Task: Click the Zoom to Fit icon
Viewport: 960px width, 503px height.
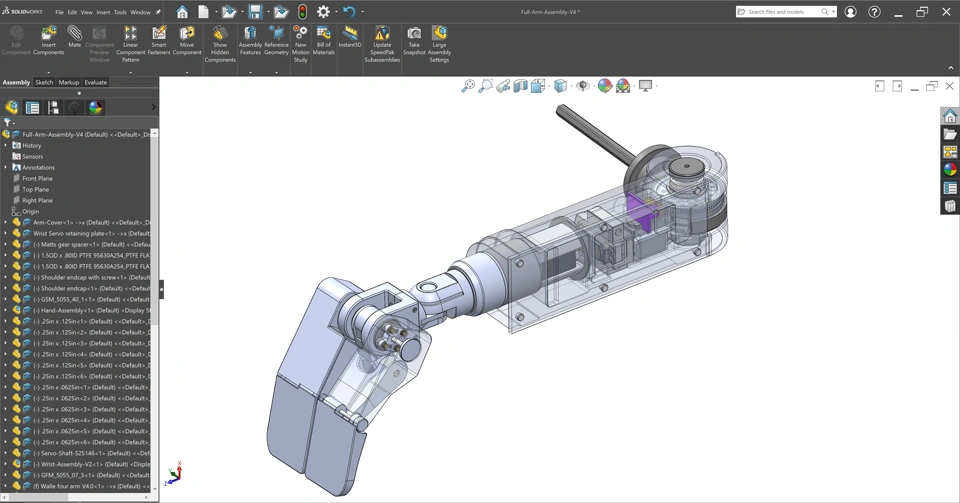Action: point(467,86)
